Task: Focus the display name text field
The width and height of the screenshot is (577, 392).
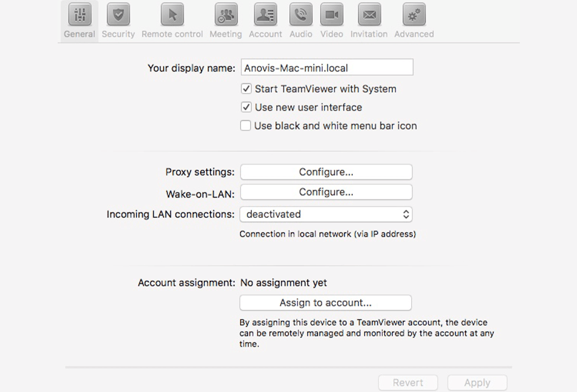Action: click(x=327, y=67)
